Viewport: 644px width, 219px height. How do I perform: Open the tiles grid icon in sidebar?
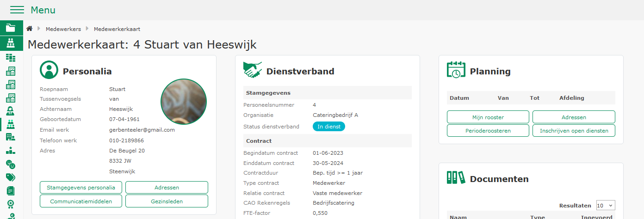coord(10,58)
